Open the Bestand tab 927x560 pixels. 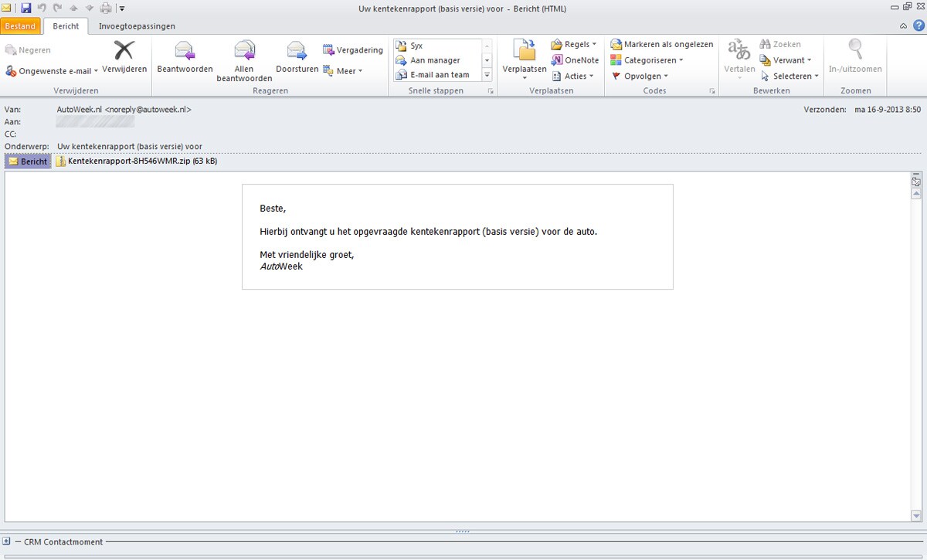point(20,26)
